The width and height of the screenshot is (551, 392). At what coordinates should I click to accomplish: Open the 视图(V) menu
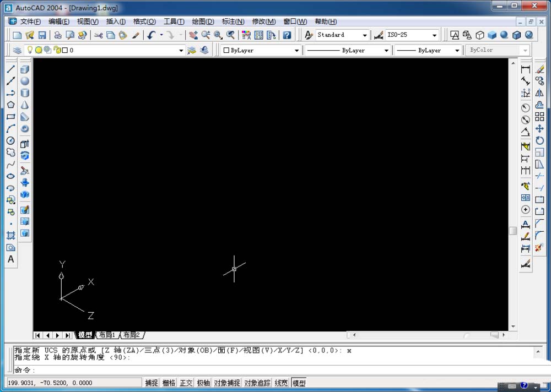click(x=88, y=21)
